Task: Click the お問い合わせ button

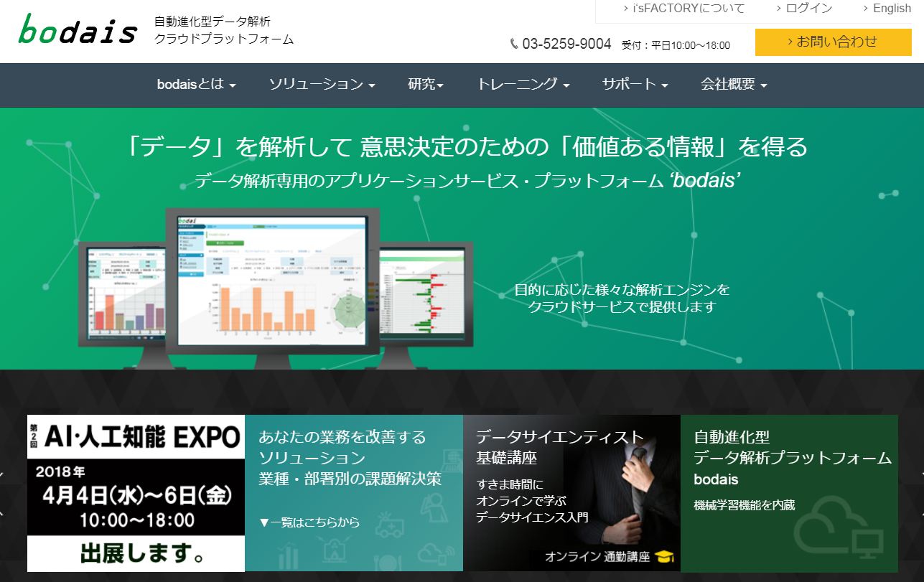Action: point(833,42)
